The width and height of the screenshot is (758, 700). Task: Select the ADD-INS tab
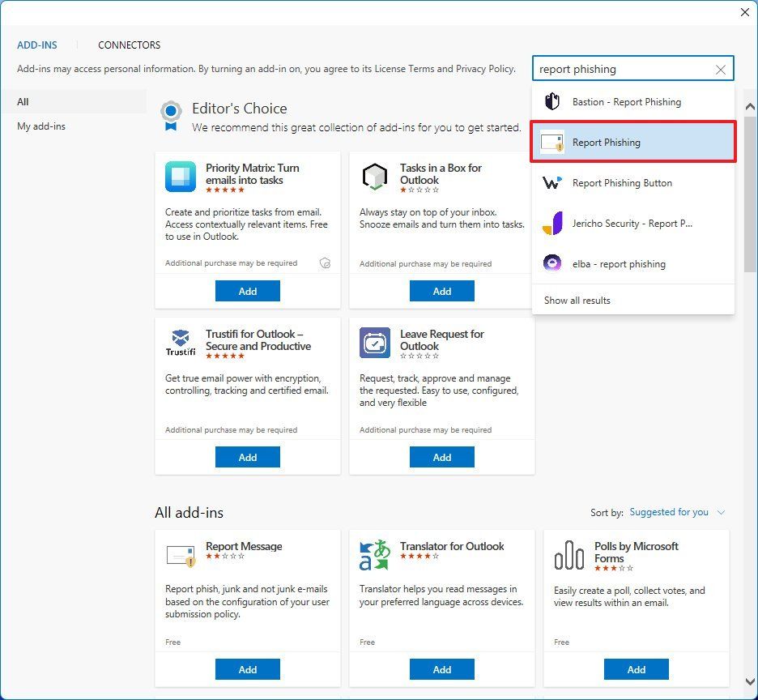pos(37,45)
